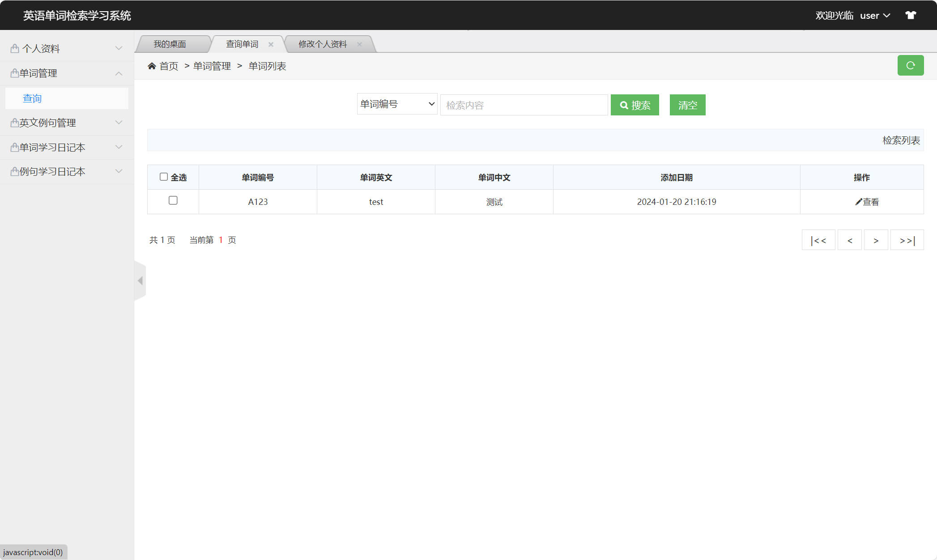Screen dimensions: 937x560
Task: Close the 修改个人资料 tab via x icon
Action: coord(359,44)
